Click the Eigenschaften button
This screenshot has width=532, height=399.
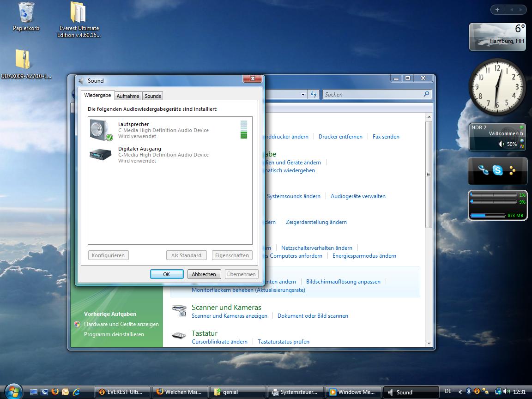click(x=232, y=255)
